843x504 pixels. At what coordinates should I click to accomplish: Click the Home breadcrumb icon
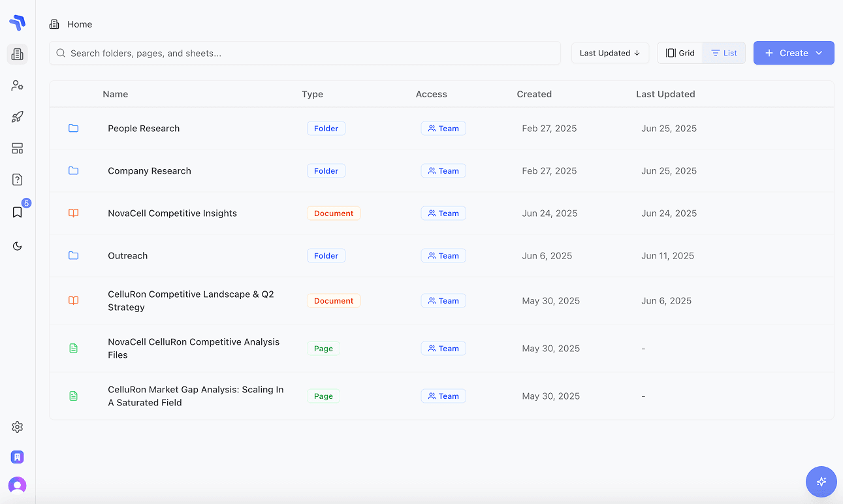click(x=55, y=24)
